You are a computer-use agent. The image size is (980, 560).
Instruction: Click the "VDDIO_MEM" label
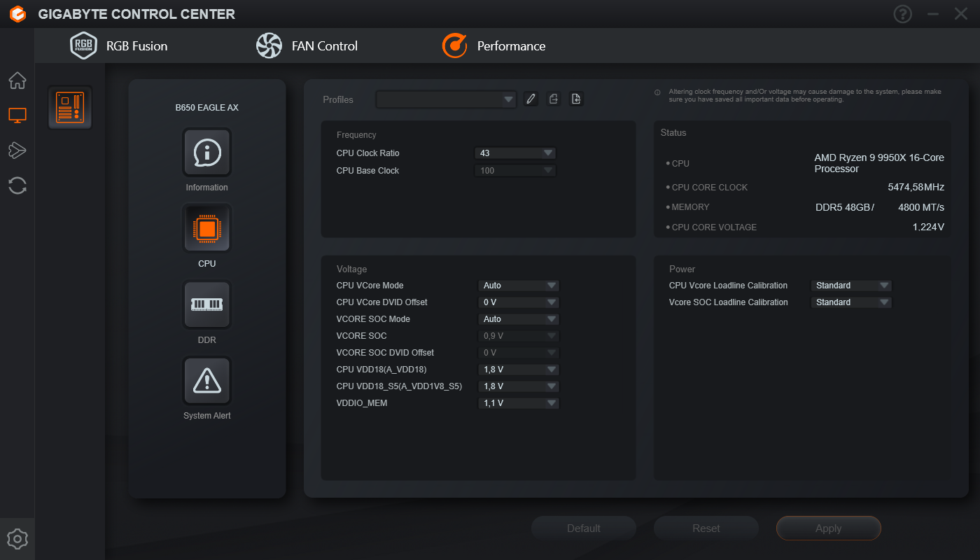(362, 403)
